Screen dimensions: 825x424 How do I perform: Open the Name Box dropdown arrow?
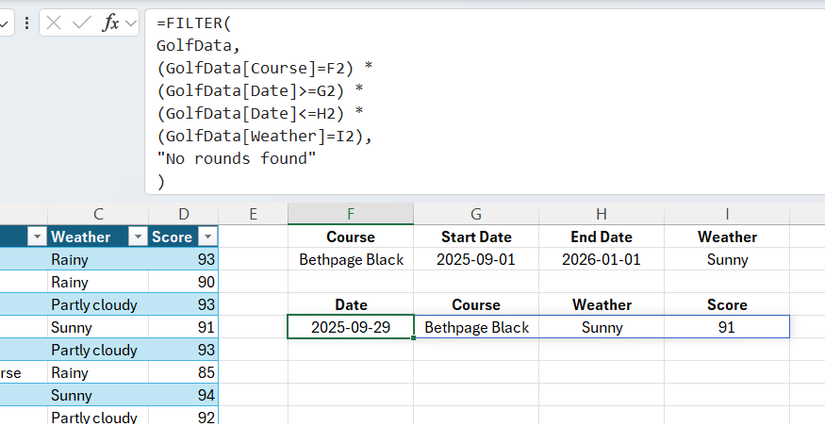click(4, 23)
